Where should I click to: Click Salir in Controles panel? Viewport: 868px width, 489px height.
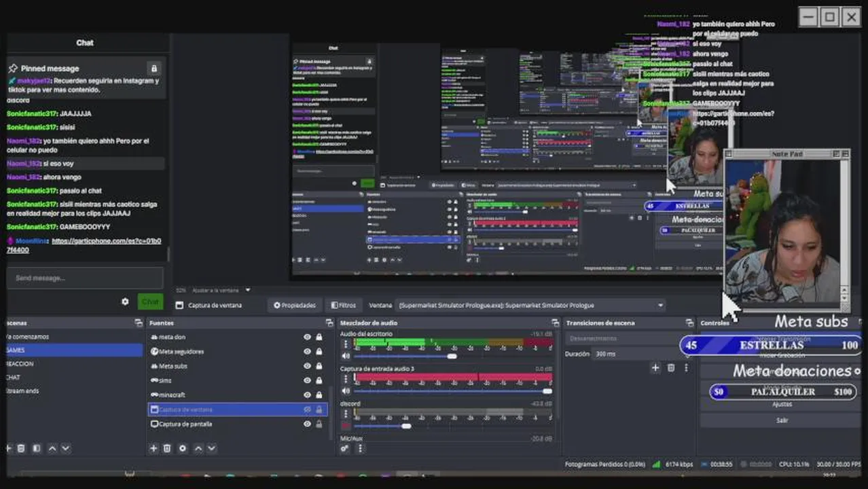click(782, 421)
